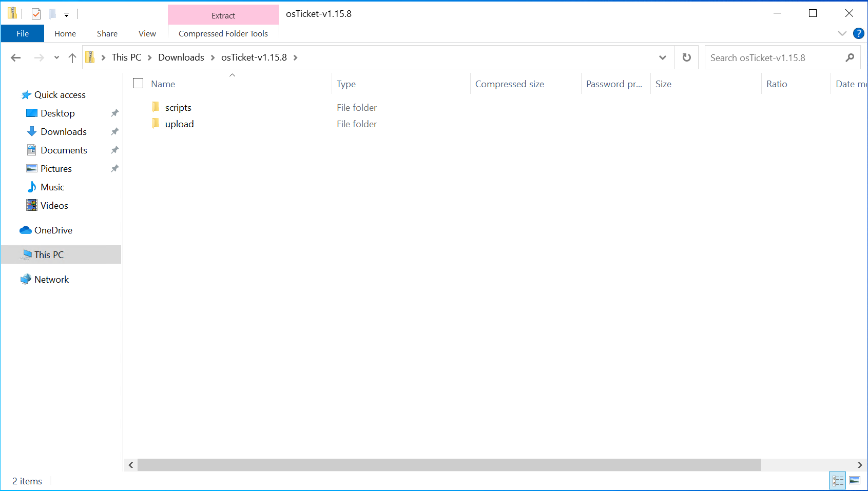Click the search magnifier icon

point(850,57)
